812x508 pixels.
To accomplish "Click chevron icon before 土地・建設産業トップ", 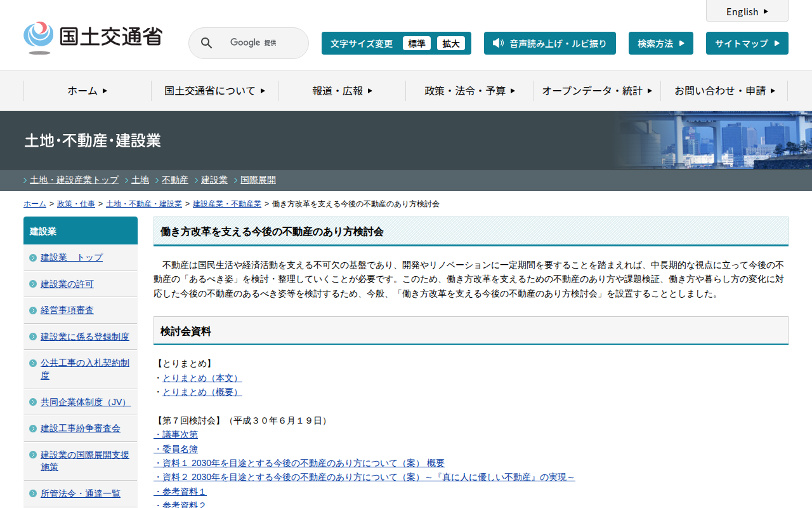I will coord(25,180).
